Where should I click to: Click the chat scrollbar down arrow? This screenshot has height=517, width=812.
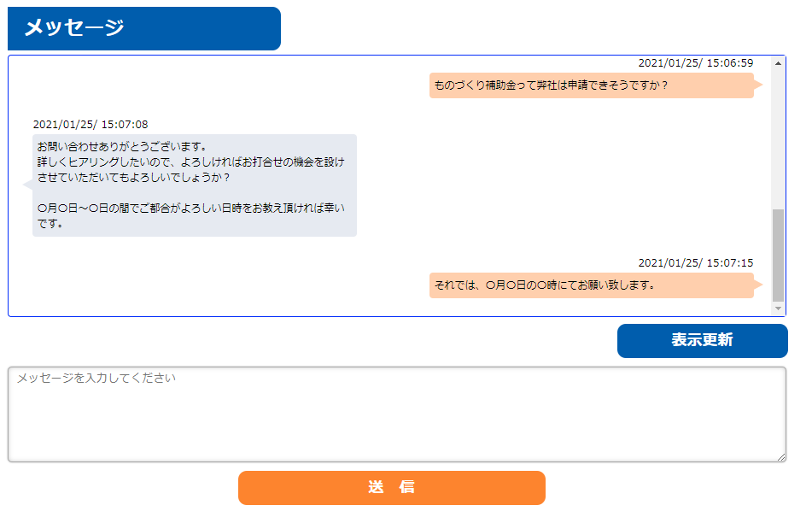point(778,308)
